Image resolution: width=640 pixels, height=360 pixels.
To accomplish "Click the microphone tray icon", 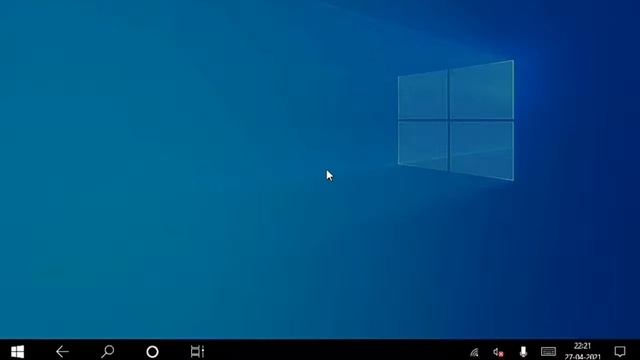I will (523, 352).
